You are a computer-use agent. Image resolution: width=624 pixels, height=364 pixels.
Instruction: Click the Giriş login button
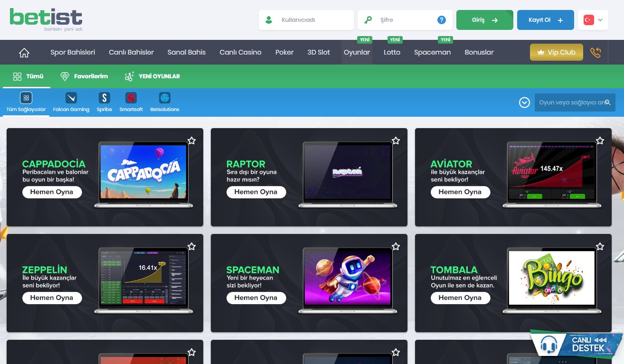(485, 20)
